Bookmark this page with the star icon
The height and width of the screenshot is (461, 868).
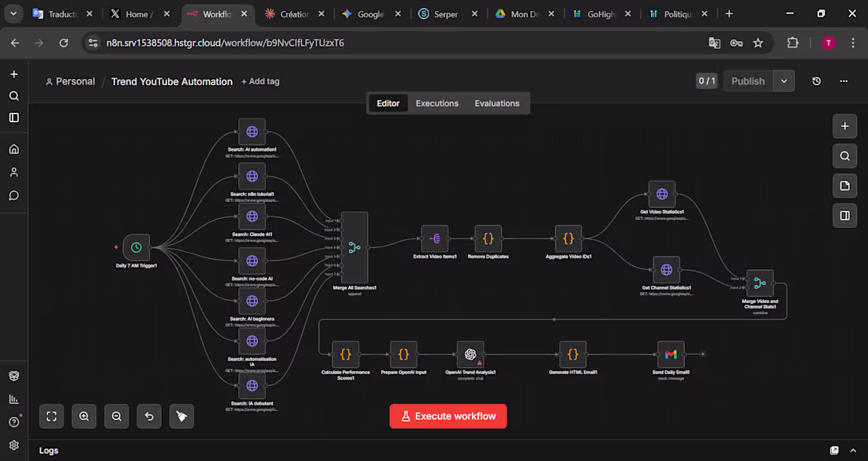coord(758,43)
